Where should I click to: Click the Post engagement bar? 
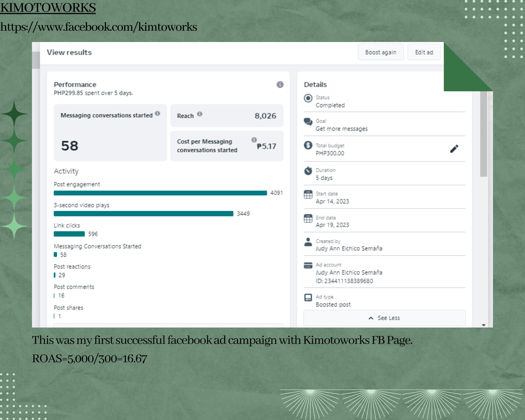pos(160,193)
